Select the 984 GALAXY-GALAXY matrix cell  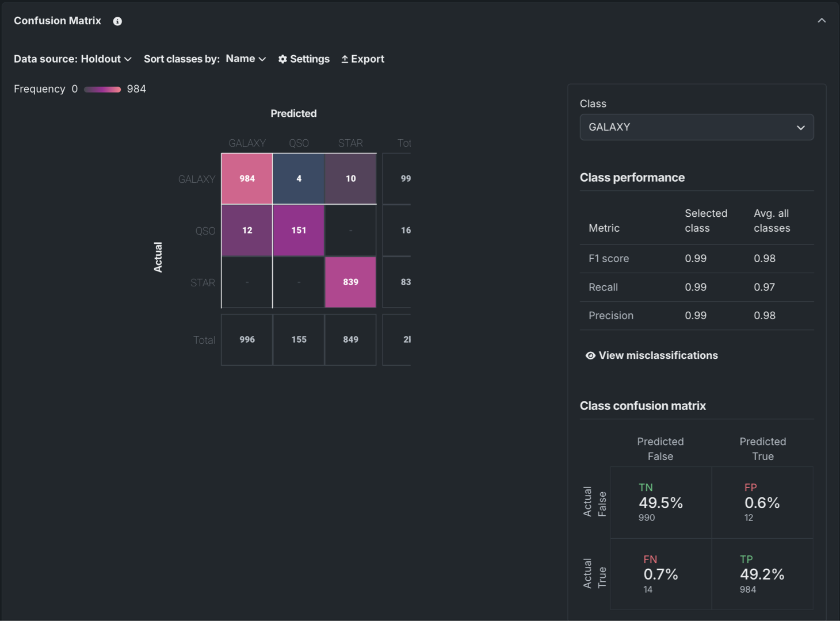(247, 179)
